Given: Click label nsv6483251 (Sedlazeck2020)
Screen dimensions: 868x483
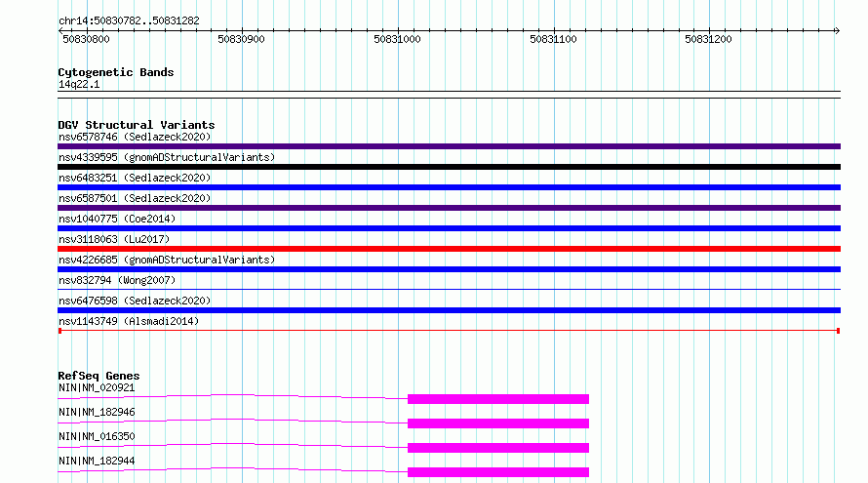Looking at the screenshot, I should tap(135, 178).
